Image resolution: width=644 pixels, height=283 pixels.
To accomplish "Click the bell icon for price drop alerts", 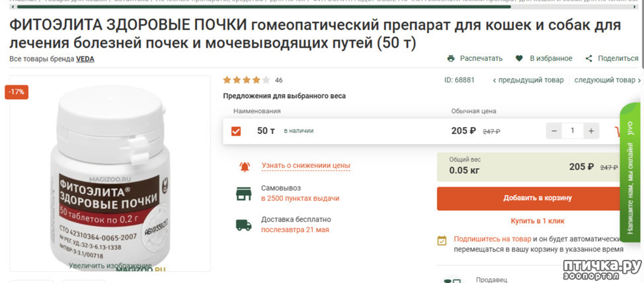I will pos(245,167).
